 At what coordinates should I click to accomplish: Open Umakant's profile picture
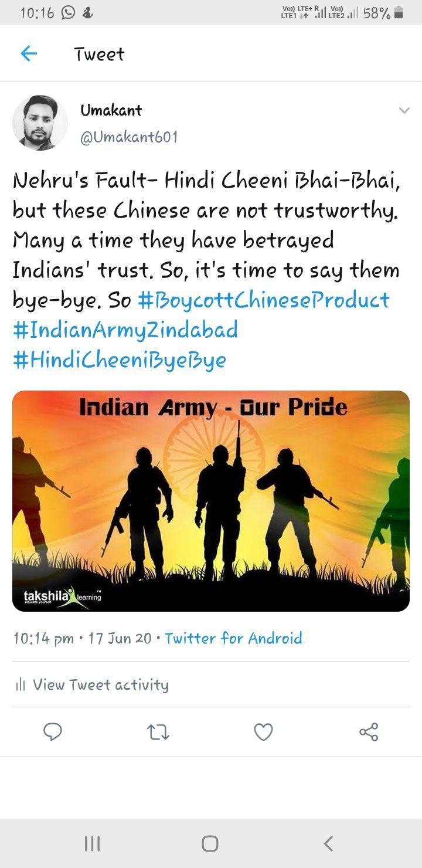pos(40,123)
